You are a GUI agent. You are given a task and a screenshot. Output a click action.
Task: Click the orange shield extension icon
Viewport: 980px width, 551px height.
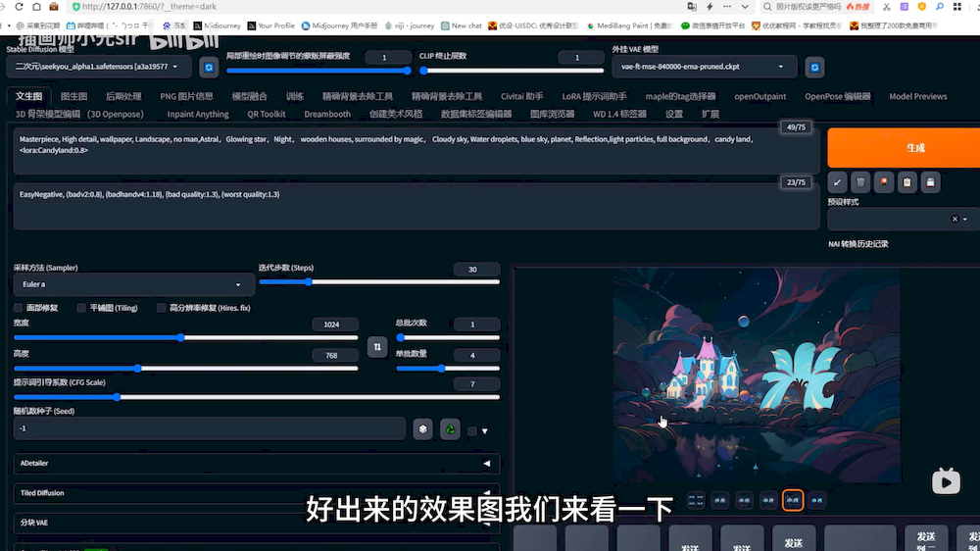pyautogui.click(x=922, y=6)
